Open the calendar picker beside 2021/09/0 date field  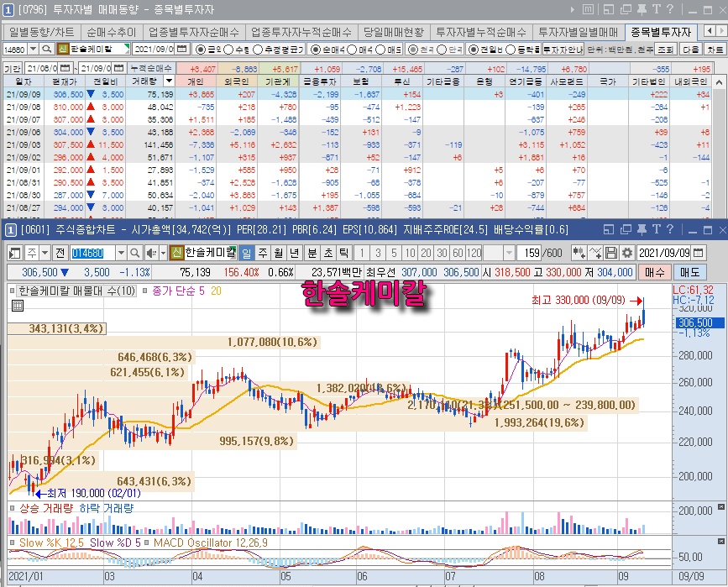click(x=182, y=49)
